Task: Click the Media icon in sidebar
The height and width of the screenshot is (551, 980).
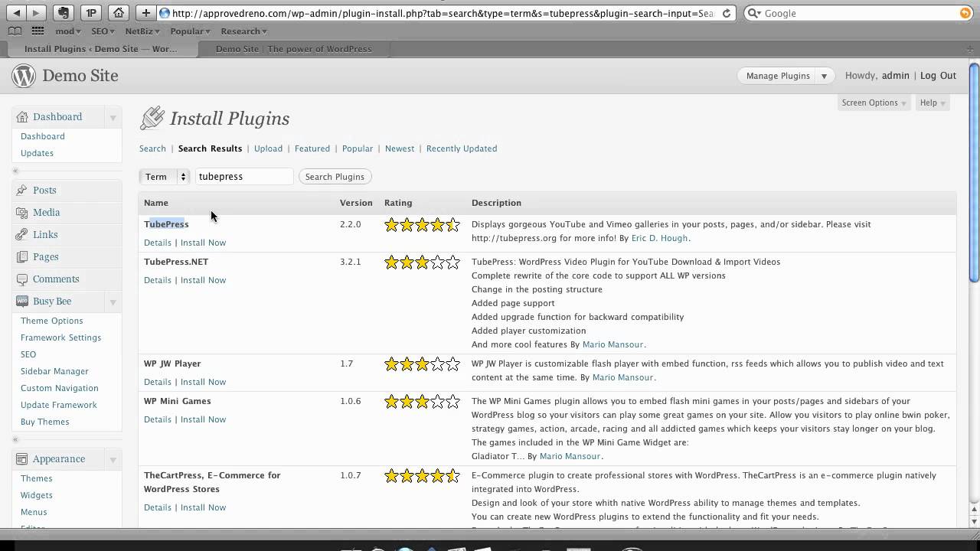Action: coord(22,213)
